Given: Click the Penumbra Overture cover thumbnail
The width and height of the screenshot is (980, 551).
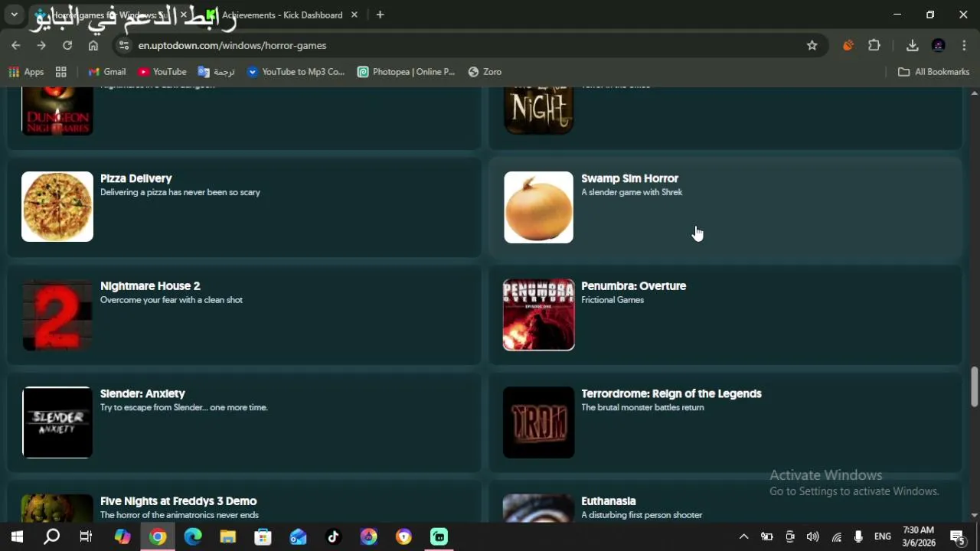Looking at the screenshot, I should [538, 315].
